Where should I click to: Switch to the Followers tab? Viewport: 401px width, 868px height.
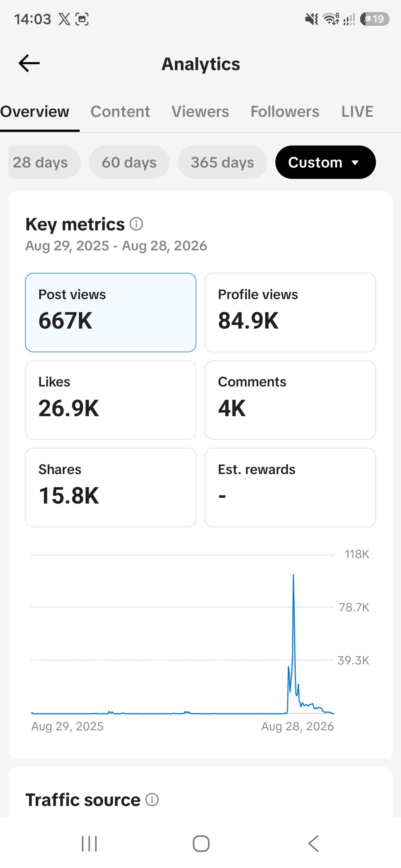coord(285,112)
